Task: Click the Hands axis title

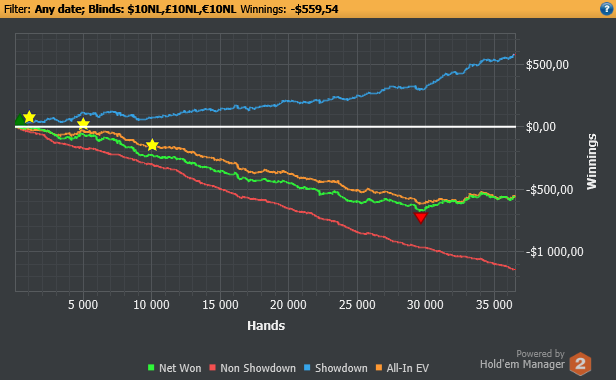Action: [x=266, y=325]
